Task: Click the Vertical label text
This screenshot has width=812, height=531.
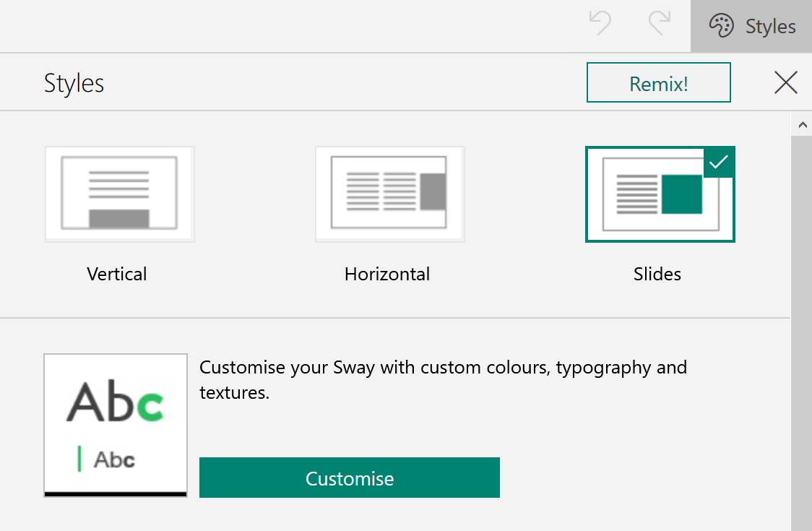Action: click(x=116, y=274)
